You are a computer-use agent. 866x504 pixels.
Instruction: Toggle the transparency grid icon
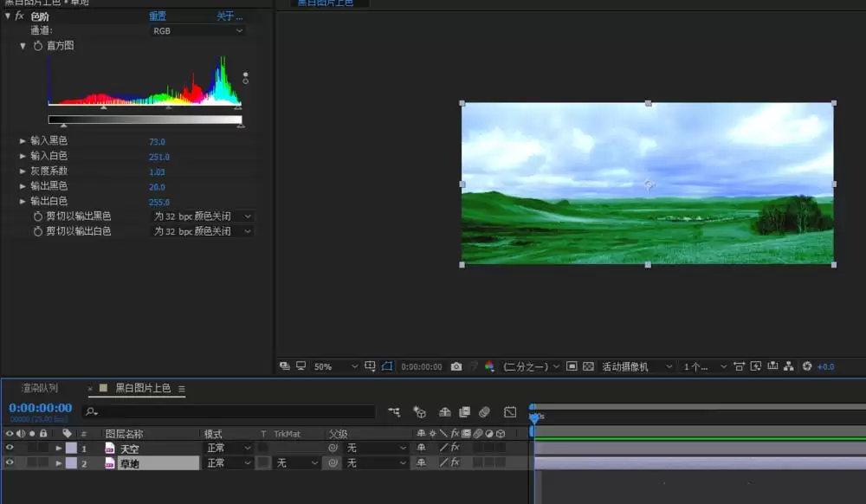(x=588, y=366)
